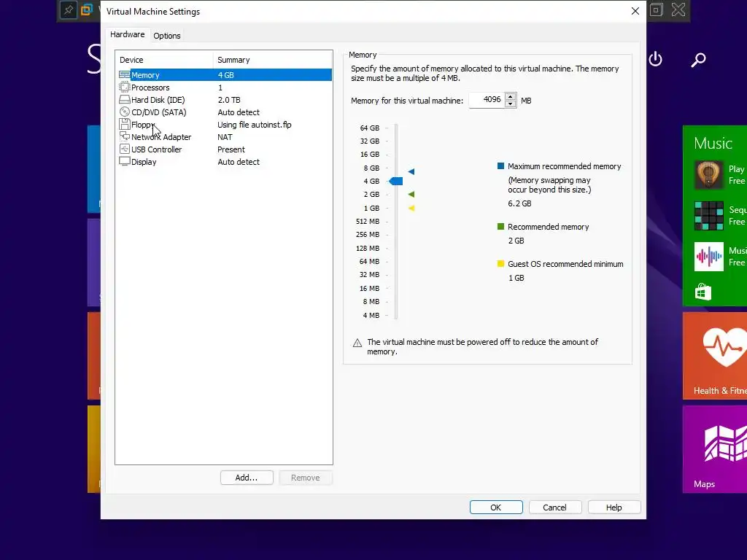
Task: Click the '128 MB' slider scale label
Action: (x=368, y=248)
